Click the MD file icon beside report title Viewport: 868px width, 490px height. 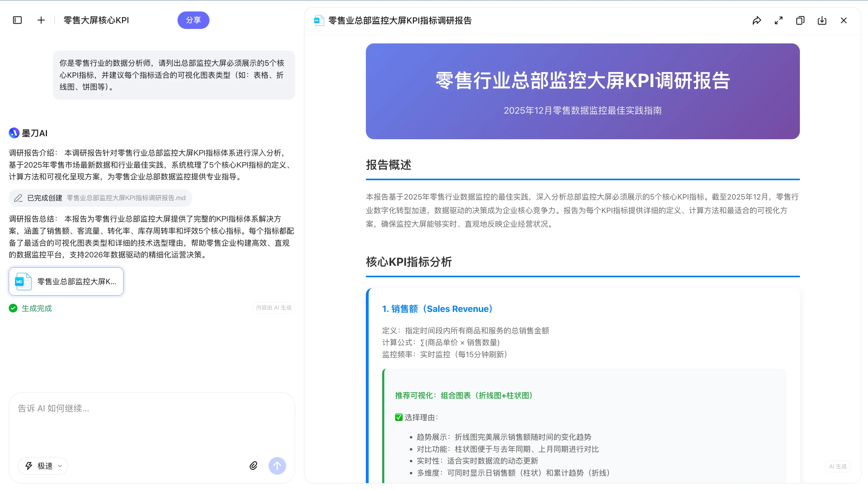[x=319, y=20]
